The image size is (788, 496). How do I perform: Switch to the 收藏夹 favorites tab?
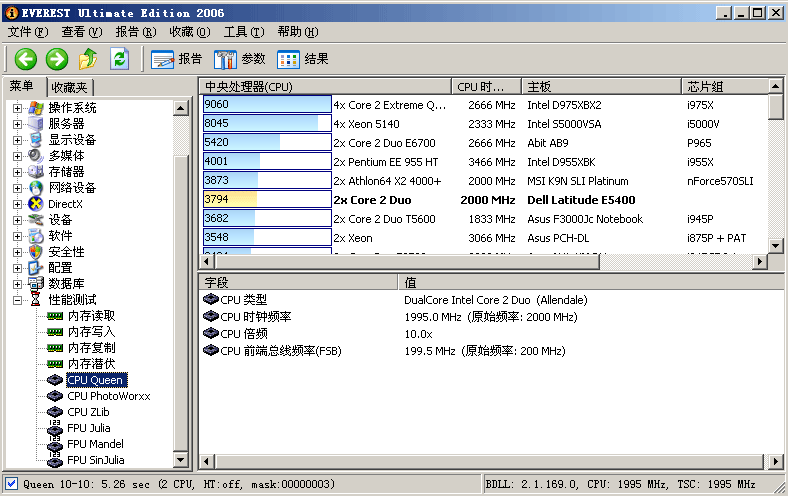(x=70, y=87)
